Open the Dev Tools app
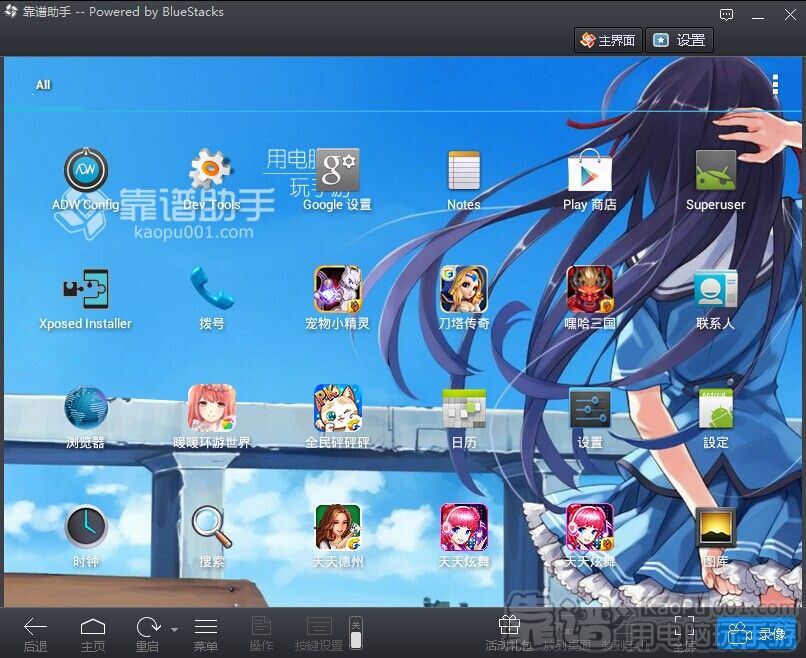The image size is (806, 658). coord(212,173)
